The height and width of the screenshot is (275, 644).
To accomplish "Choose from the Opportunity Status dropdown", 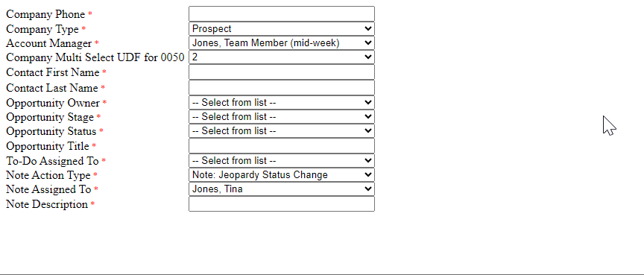I will (x=282, y=131).
